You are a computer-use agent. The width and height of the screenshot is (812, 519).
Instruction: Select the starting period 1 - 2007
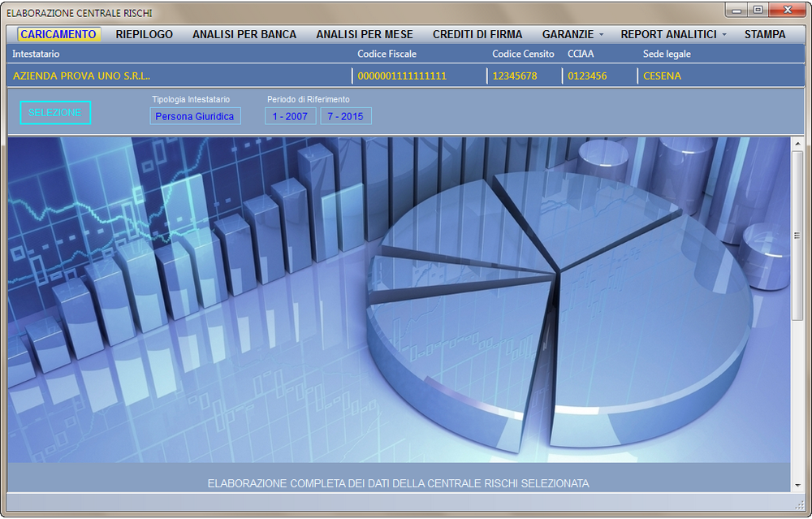[289, 115]
